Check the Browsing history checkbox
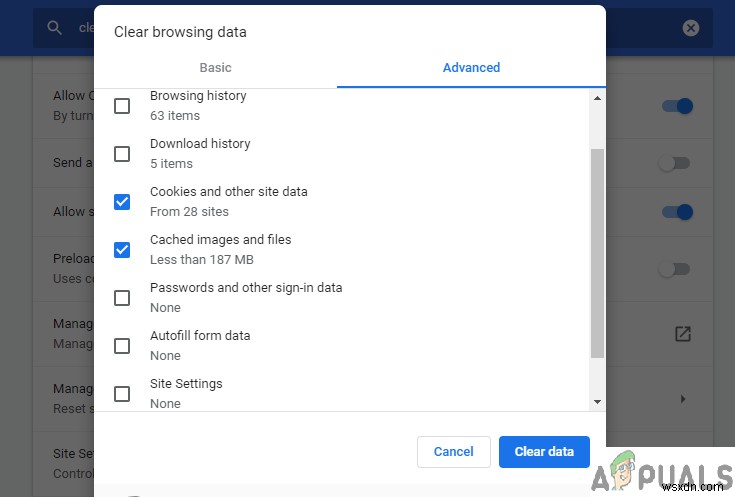This screenshot has height=497, width=735. [x=122, y=106]
